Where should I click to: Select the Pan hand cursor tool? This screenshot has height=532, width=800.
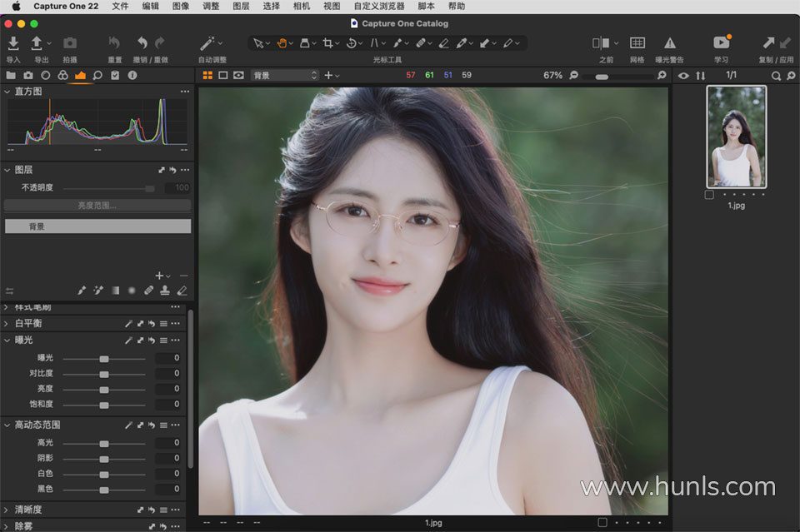282,43
